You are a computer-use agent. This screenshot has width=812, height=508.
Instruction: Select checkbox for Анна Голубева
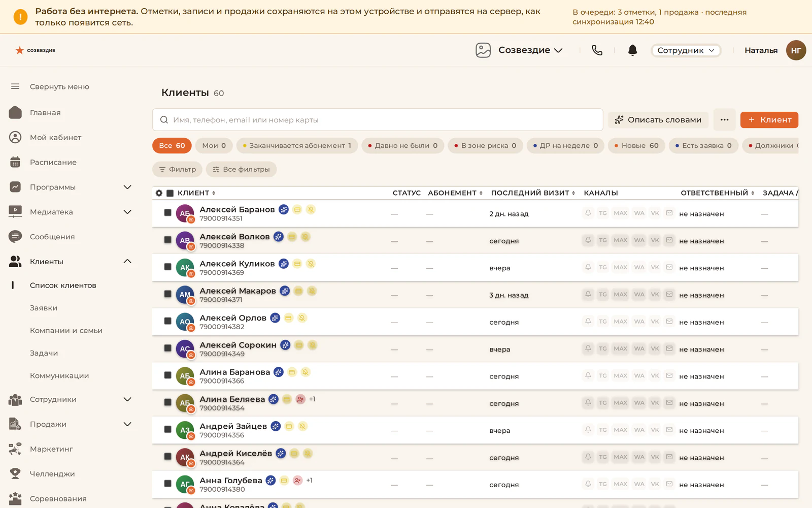(167, 484)
